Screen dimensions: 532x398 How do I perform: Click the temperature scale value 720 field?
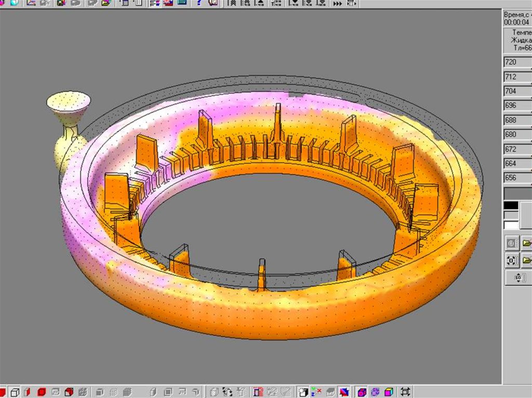coord(517,62)
